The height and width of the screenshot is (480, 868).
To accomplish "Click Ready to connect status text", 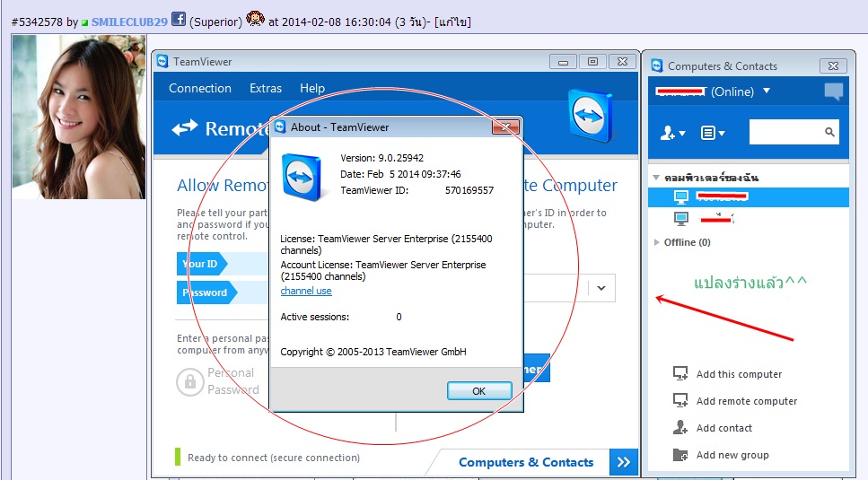I will coord(274,458).
